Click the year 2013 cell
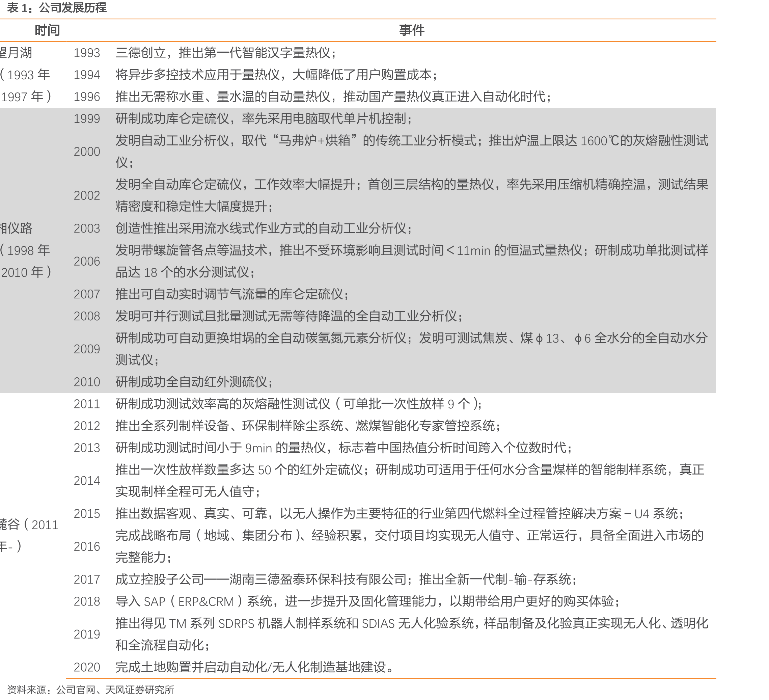Image resolution: width=769 pixels, height=700 pixels. click(x=87, y=448)
